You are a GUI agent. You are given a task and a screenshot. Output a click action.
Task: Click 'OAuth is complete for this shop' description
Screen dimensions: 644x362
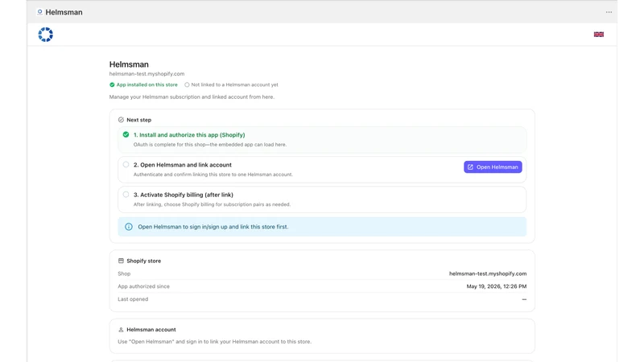tap(210, 145)
